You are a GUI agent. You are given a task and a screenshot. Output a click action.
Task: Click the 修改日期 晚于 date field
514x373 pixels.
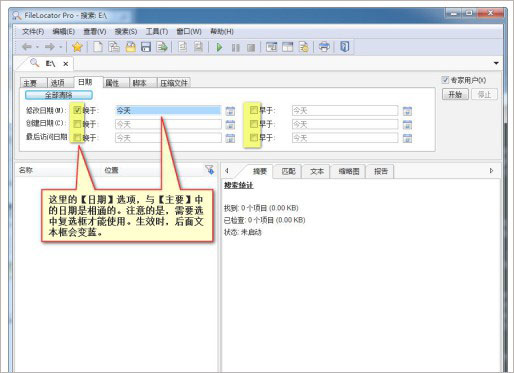[x=168, y=110]
